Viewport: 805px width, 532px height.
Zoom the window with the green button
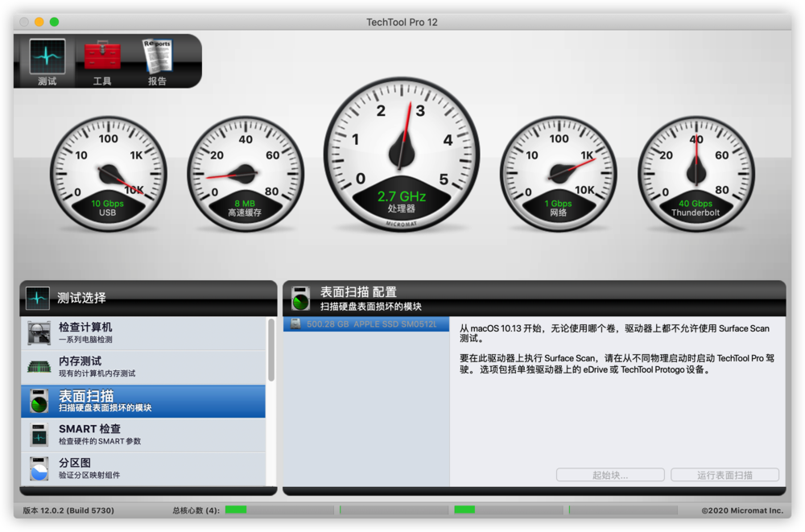[x=54, y=22]
